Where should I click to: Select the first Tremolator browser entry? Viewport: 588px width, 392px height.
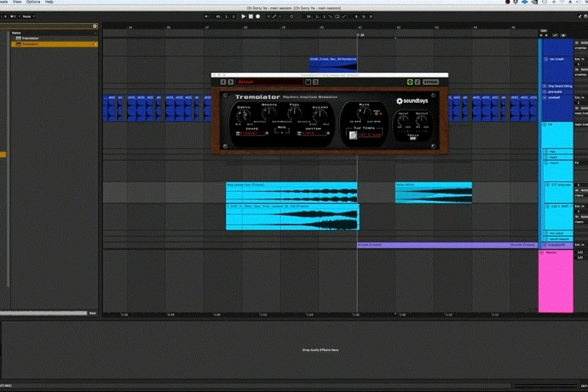[x=55, y=38]
